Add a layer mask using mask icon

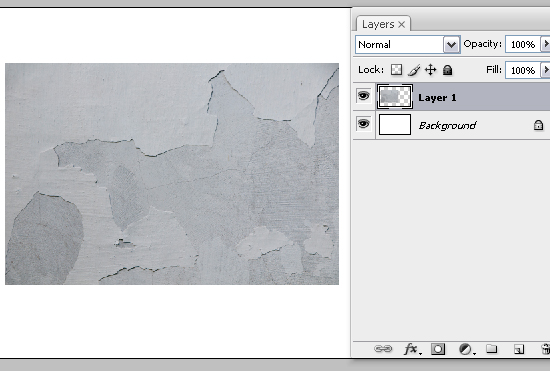click(438, 349)
